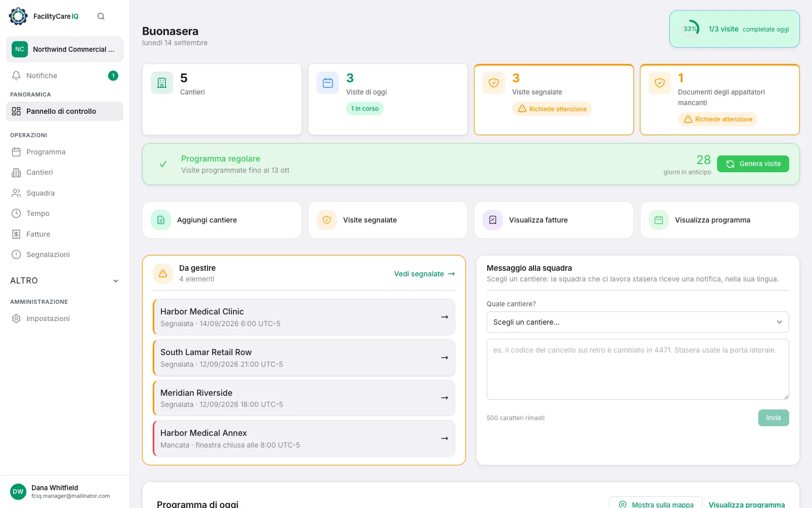Screen dimensions: 812x508
Task: Expand the ALTRO section chevron
Action: (116, 281)
